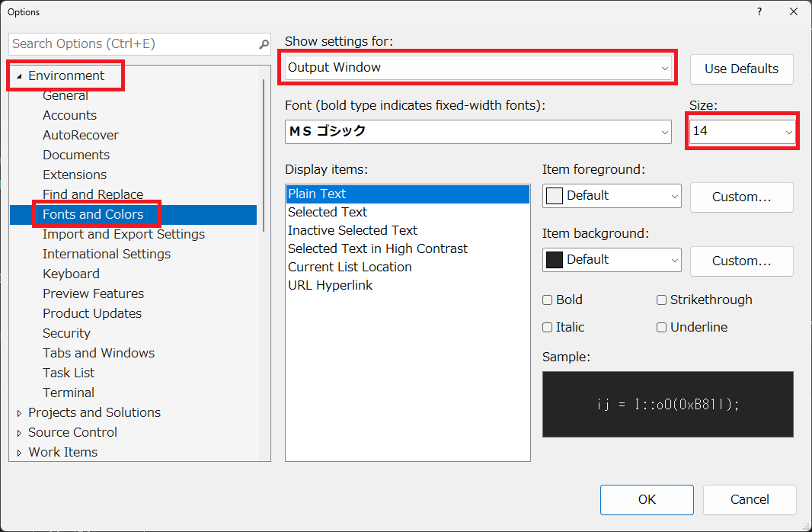Screen dimensions: 812x532
Task: Click the search magnifier icon in Search Options
Action: 264,44
